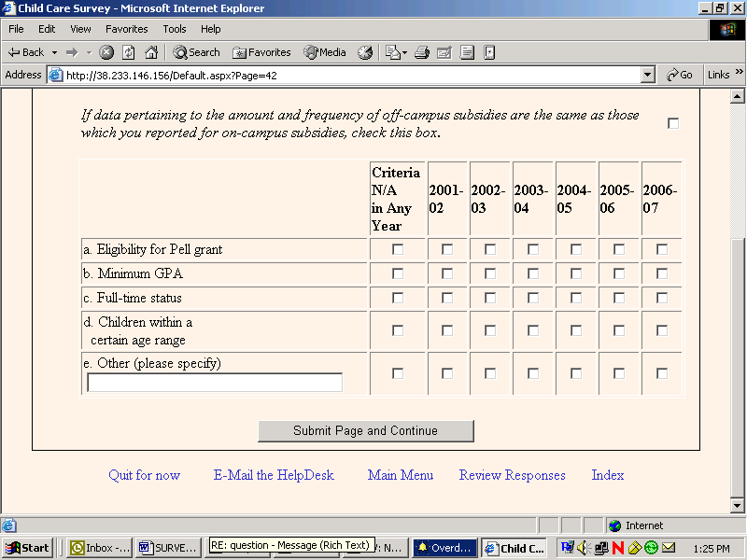The width and height of the screenshot is (747, 560).
Task: Click the Start button on taskbar
Action: coord(28,548)
